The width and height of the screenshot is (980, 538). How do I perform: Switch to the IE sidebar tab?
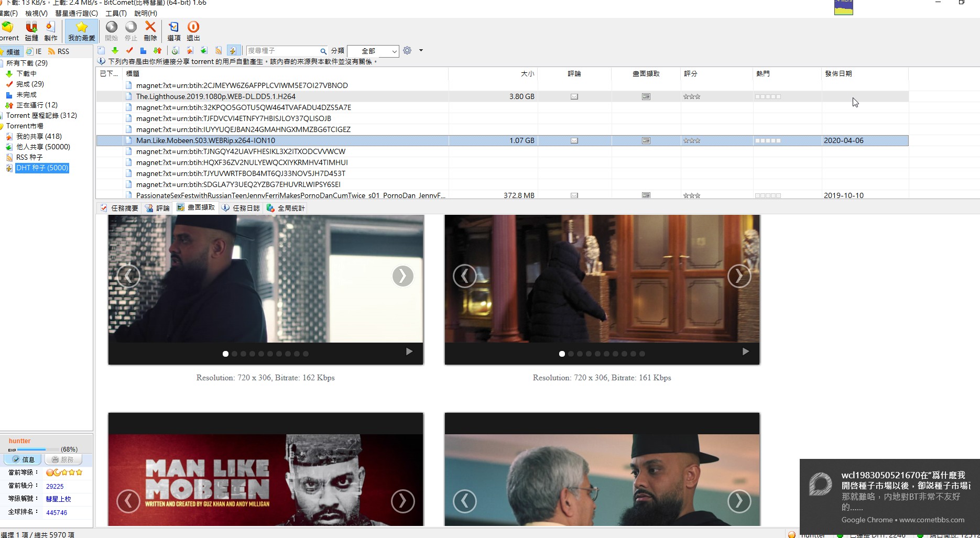click(35, 51)
